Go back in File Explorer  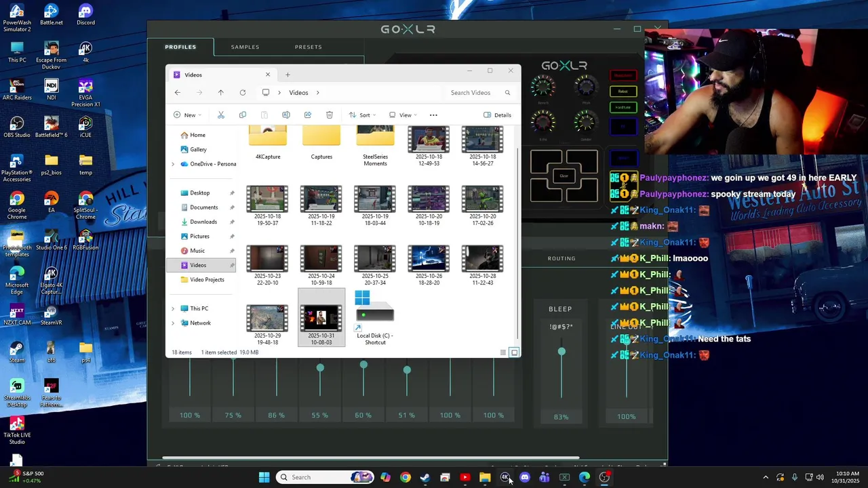pos(178,93)
